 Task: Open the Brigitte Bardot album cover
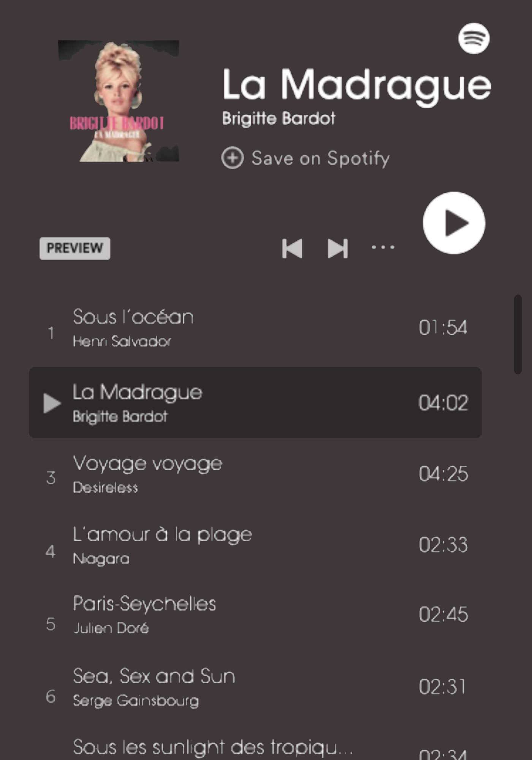[119, 101]
